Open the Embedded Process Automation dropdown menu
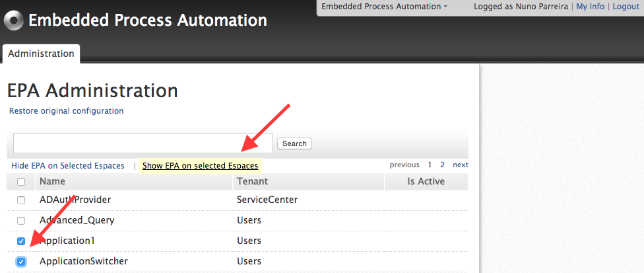 coord(385,7)
